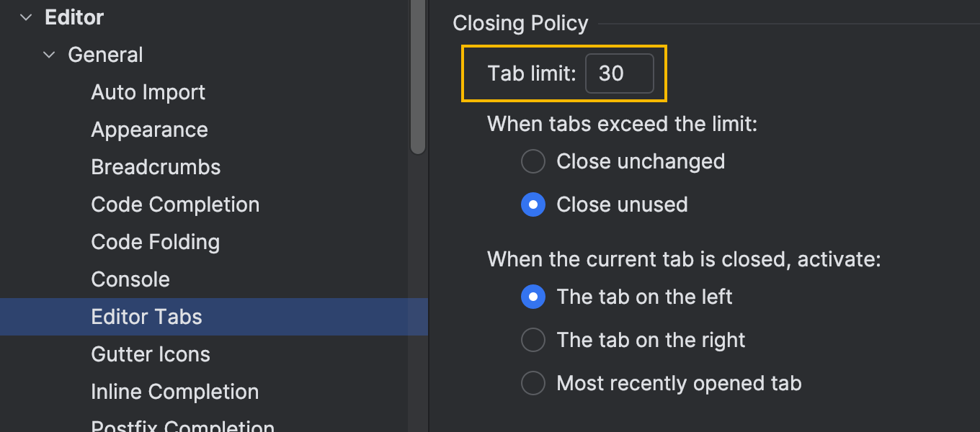Choose The tab on the right option

pyautogui.click(x=533, y=340)
